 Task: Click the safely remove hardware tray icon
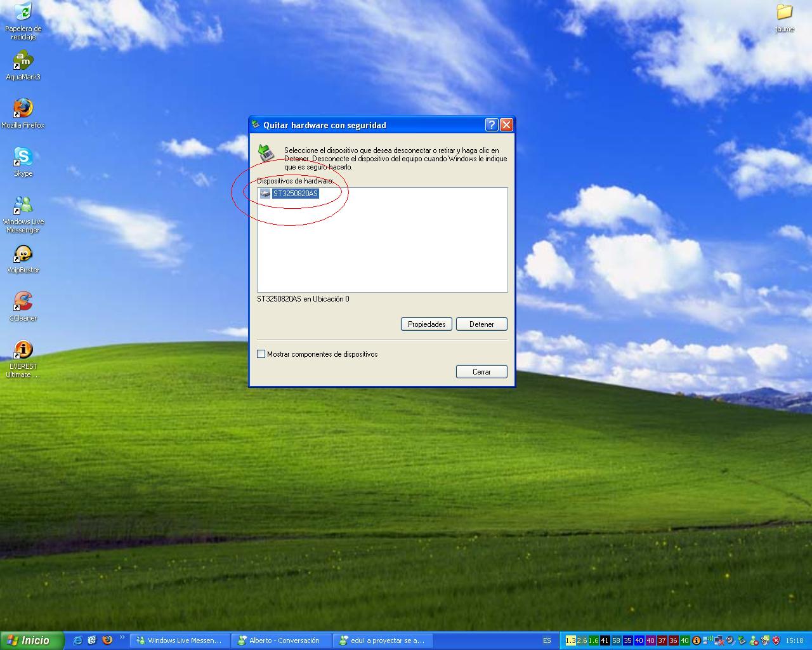point(742,640)
